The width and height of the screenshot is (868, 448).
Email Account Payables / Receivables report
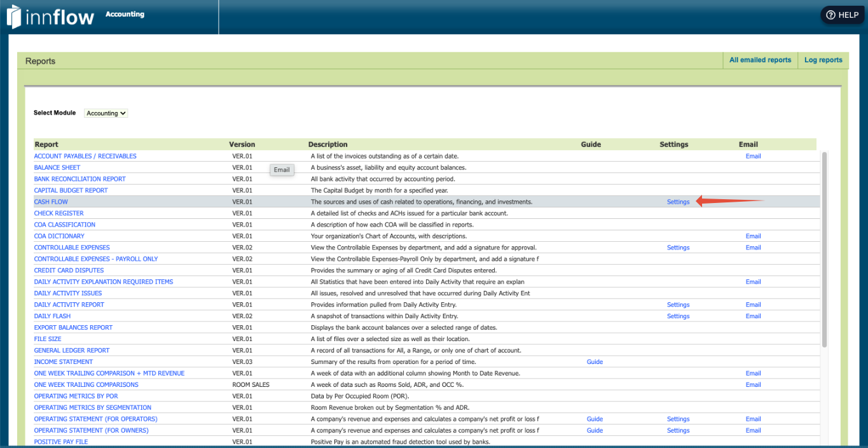tap(753, 156)
